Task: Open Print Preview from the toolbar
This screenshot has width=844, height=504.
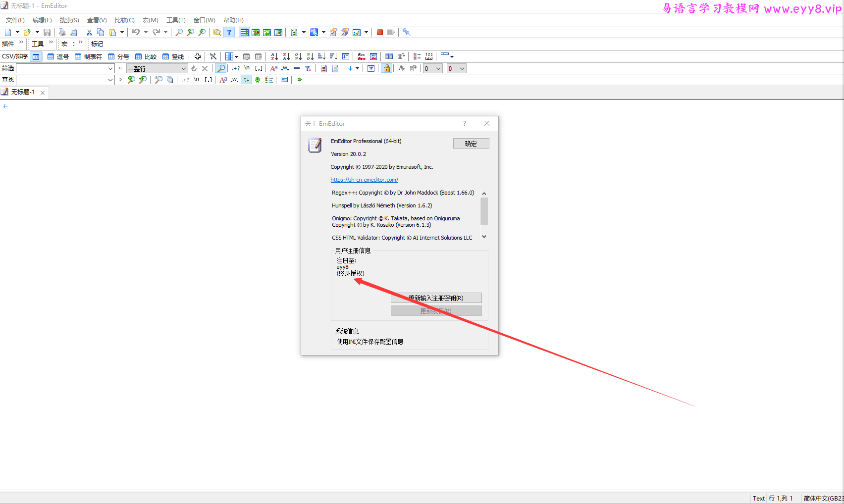Action: 74,32
